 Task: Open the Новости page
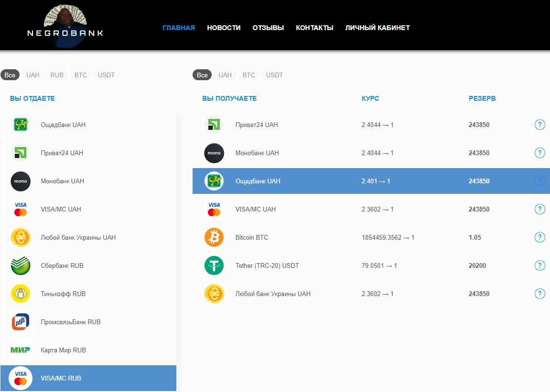pyautogui.click(x=224, y=28)
